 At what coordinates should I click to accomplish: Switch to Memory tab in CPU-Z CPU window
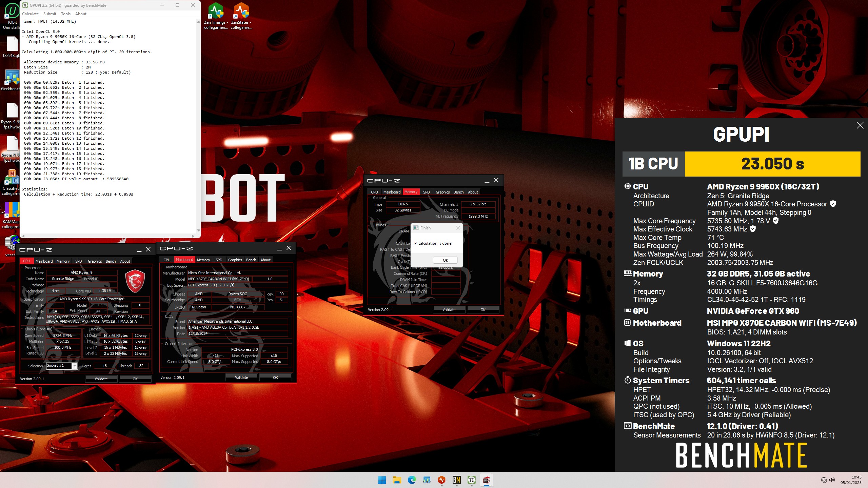[x=63, y=261]
